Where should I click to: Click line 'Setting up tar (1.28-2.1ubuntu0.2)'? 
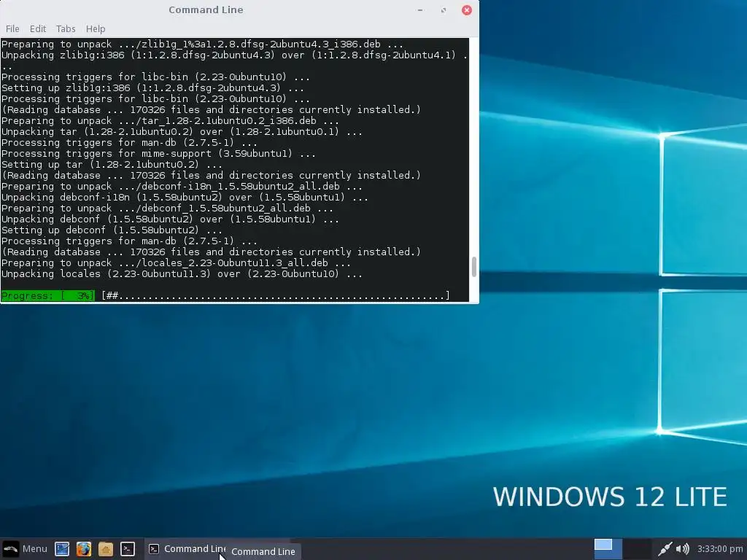click(112, 164)
